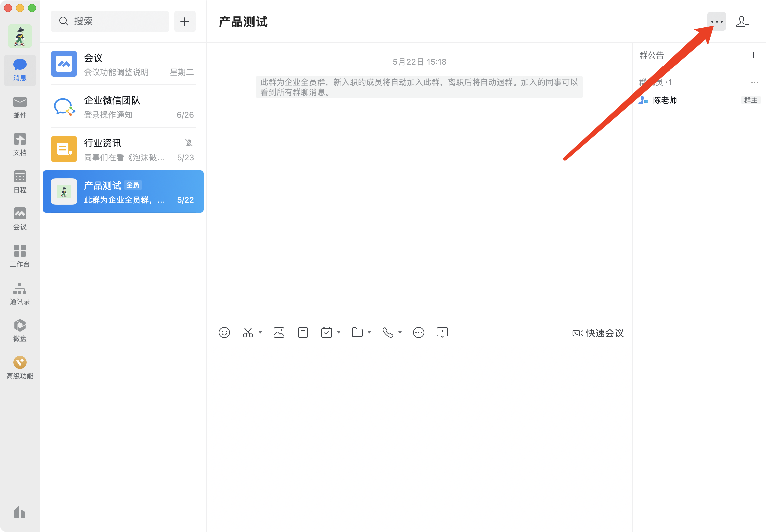Go to 文档 documents section
The height and width of the screenshot is (532, 766).
[x=20, y=145]
